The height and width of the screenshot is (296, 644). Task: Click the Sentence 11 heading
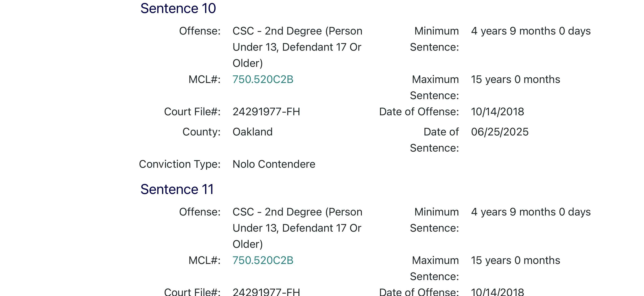click(177, 189)
